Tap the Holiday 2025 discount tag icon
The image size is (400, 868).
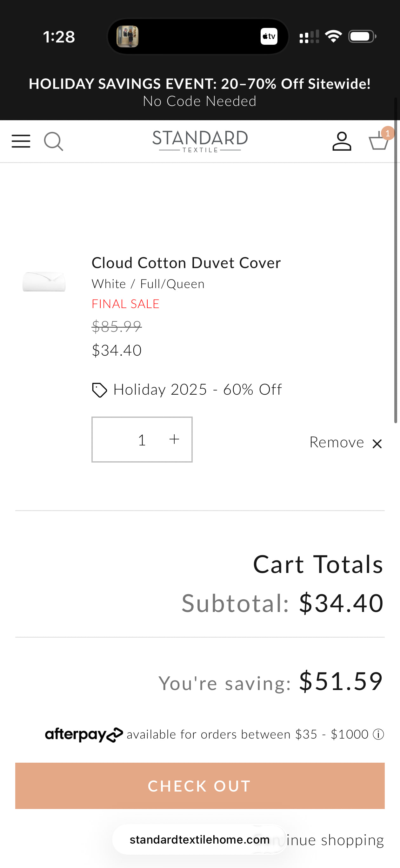(x=99, y=390)
